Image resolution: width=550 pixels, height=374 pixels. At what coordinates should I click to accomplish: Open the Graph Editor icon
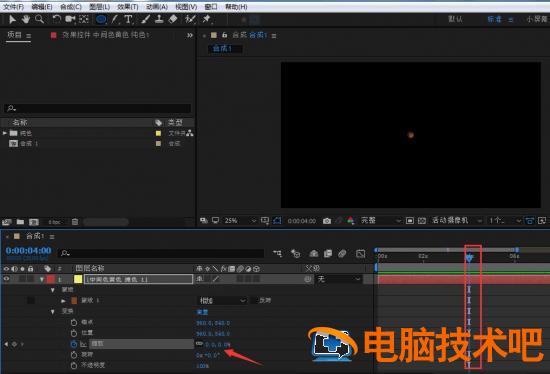pyautogui.click(x=360, y=253)
